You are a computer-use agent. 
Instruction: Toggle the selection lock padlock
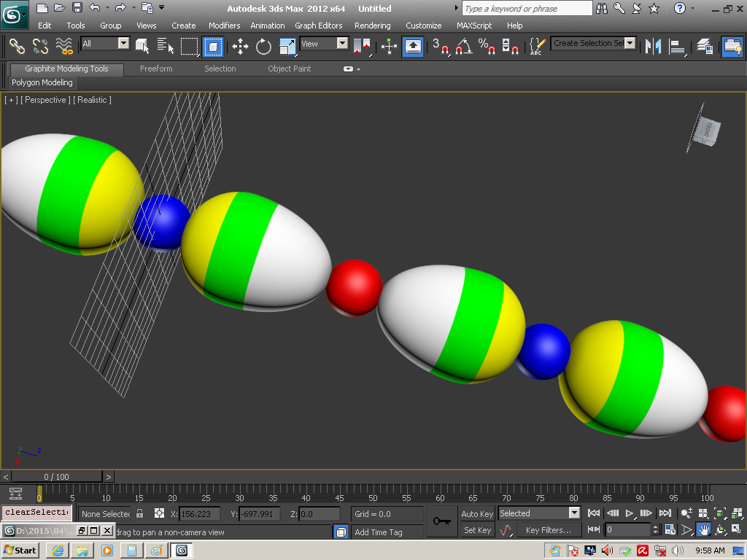click(140, 513)
